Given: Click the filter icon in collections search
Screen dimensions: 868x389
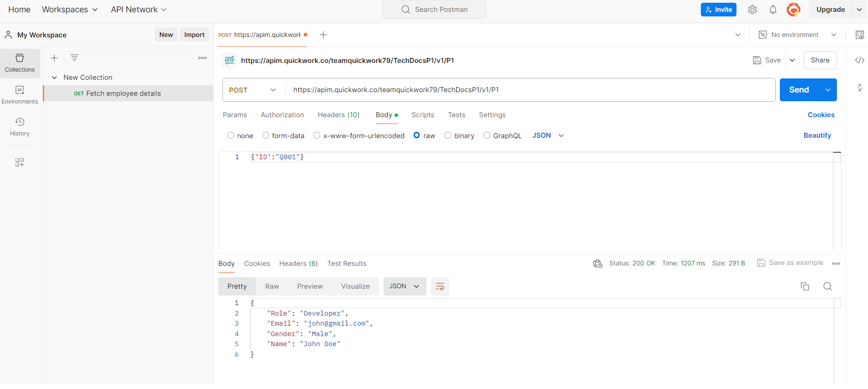Looking at the screenshot, I should (x=74, y=58).
